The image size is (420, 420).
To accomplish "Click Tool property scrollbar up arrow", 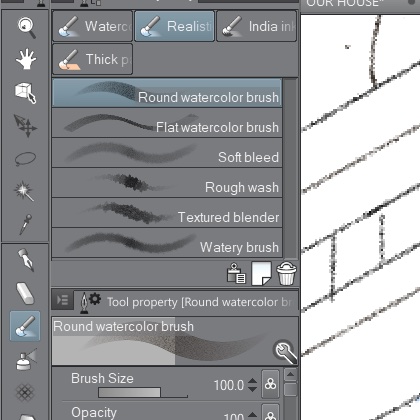I will 291,375.
